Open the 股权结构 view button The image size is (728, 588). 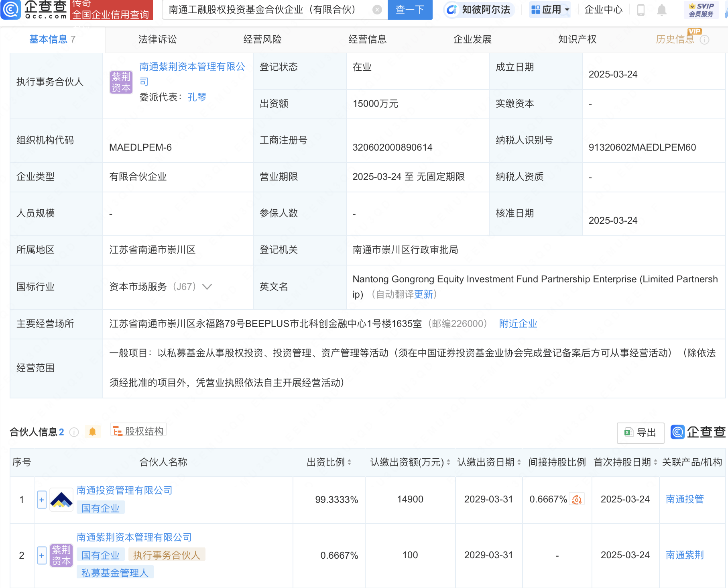pos(138,431)
